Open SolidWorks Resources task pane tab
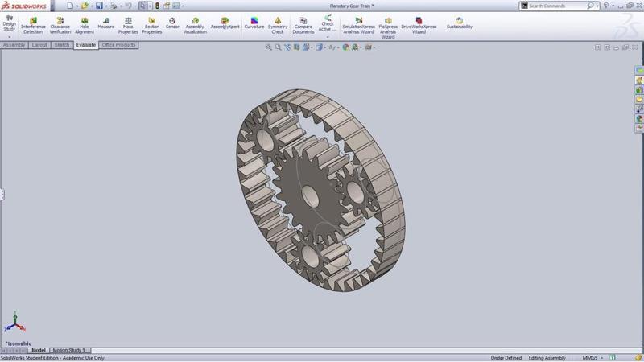 click(639, 80)
